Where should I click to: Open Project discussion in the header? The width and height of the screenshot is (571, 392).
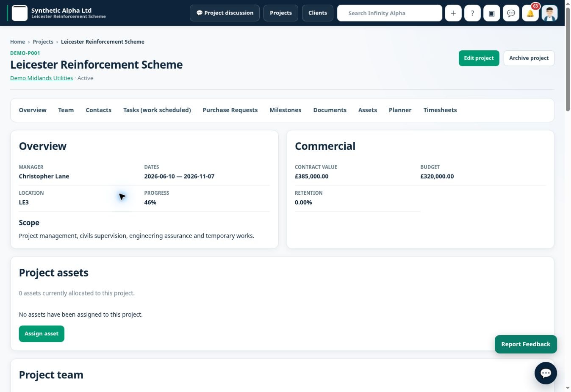tap(225, 13)
